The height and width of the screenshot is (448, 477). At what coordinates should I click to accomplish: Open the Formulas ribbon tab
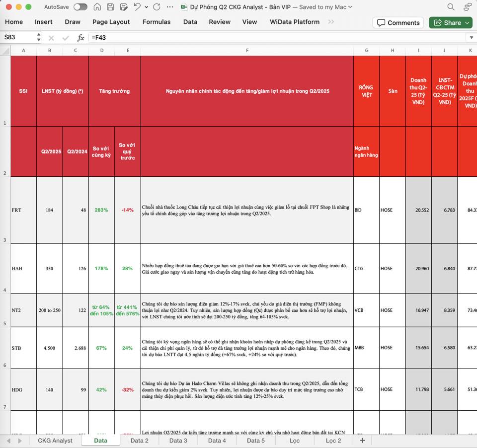pyautogui.click(x=157, y=22)
